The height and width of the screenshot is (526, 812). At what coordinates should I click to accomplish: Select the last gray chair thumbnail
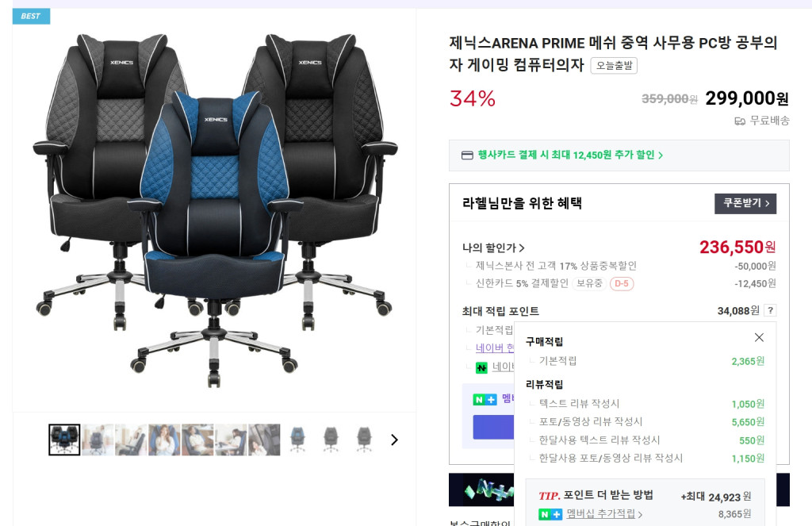point(364,440)
